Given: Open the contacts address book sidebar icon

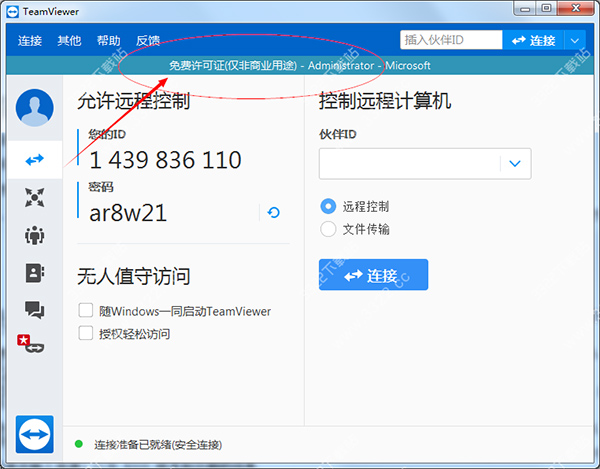Looking at the screenshot, I should coord(34,273).
